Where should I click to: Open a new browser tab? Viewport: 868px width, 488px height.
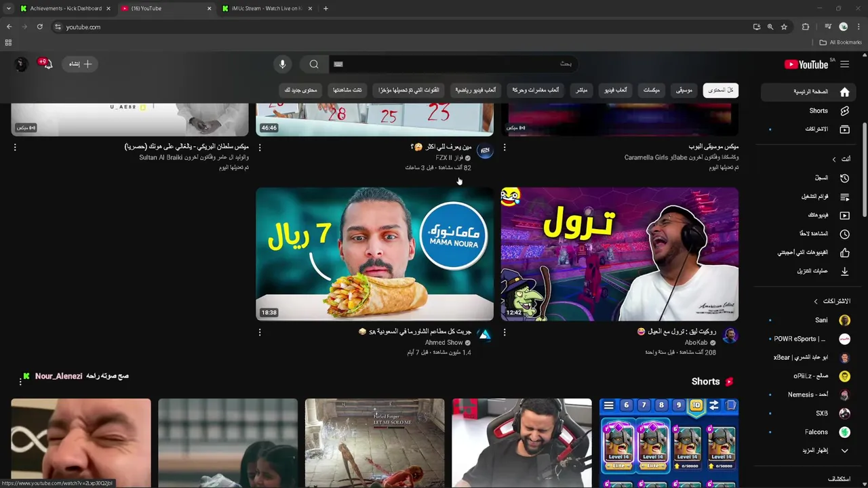[x=325, y=8]
